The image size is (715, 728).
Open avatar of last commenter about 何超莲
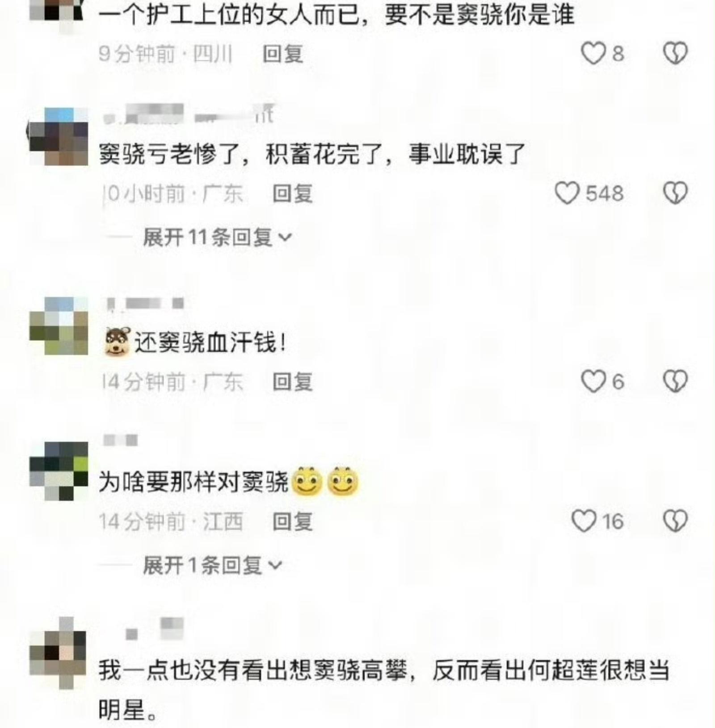(58, 652)
